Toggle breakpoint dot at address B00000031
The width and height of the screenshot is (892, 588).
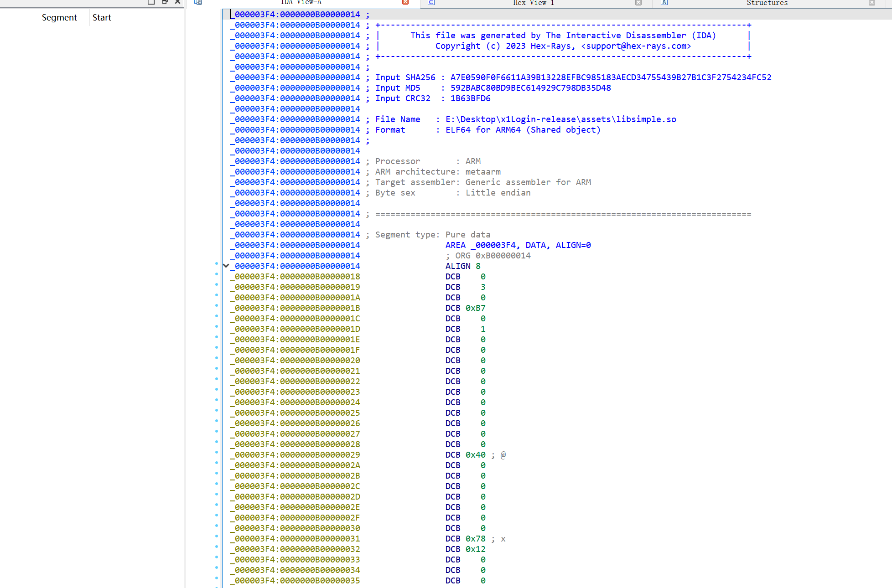click(217, 536)
